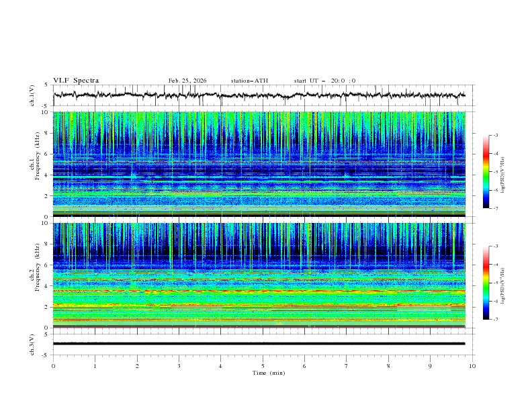Click the log(PSD) label of ch.2 colorbar
This screenshot has height=411, width=532.
click(502, 285)
